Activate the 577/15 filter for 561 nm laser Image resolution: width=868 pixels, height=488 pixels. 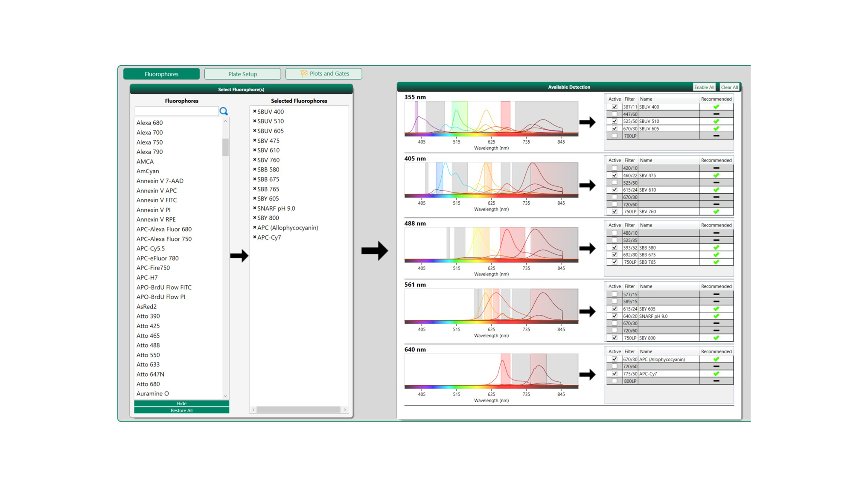614,294
